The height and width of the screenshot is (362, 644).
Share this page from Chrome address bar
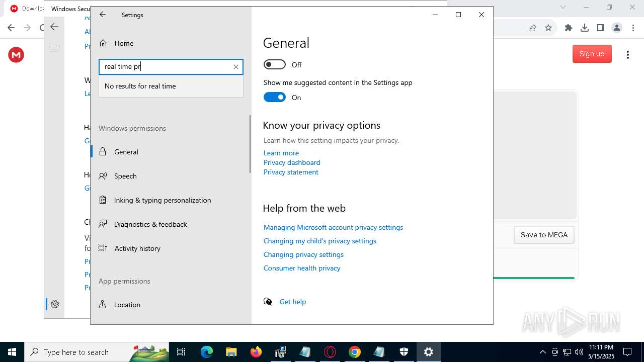532,28
